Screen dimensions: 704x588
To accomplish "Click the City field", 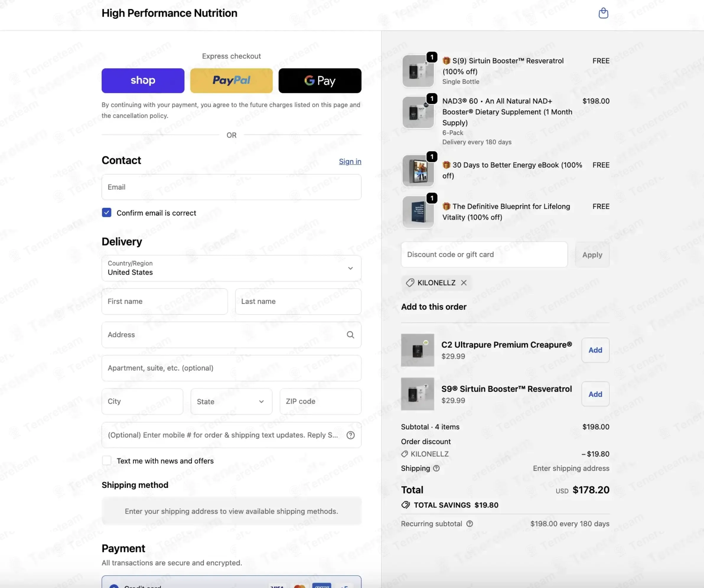I will tap(142, 401).
